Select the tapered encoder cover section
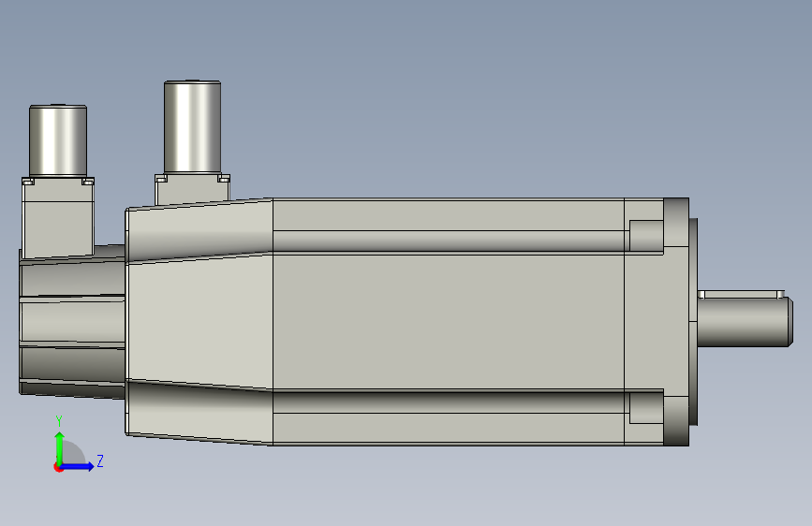This screenshot has height=526, width=812. pyautogui.click(x=199, y=322)
